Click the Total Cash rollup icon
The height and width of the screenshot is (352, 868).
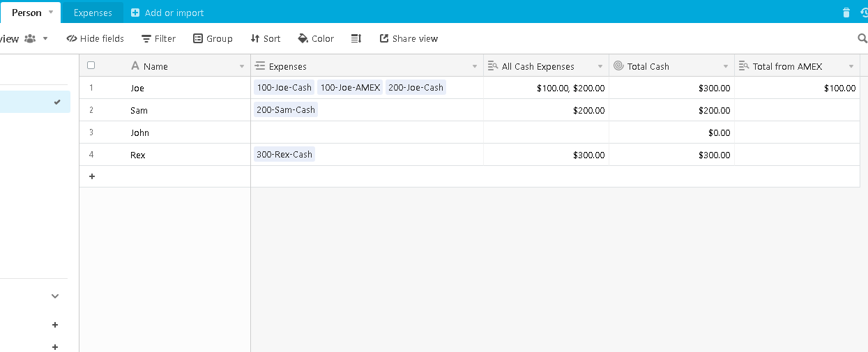tap(618, 66)
